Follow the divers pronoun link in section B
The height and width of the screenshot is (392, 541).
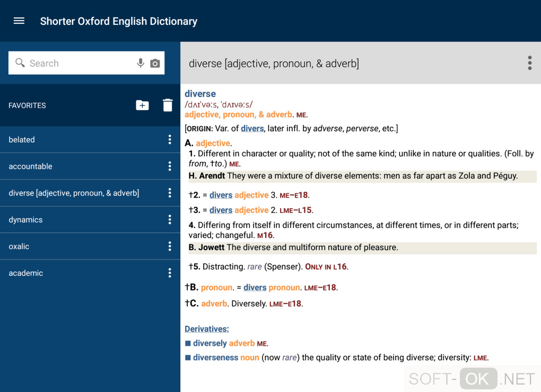255,288
